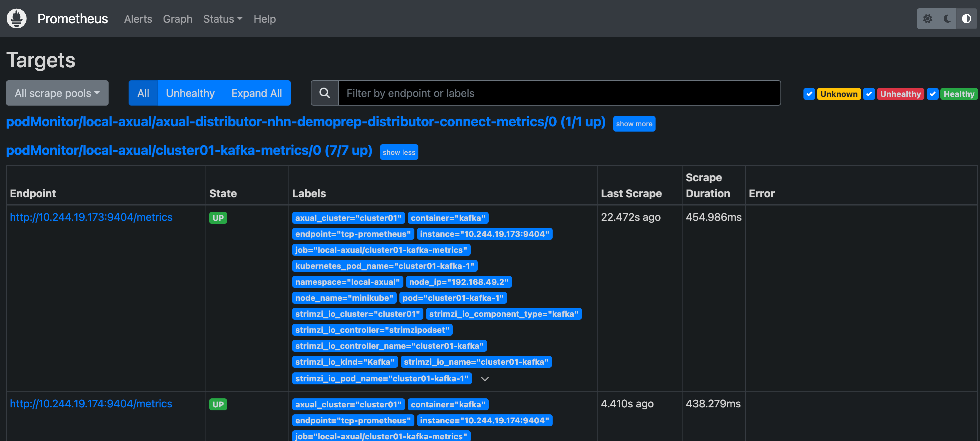Screen dimensions: 980x441
Task: Click the magnifier search icon
Action: pyautogui.click(x=324, y=93)
